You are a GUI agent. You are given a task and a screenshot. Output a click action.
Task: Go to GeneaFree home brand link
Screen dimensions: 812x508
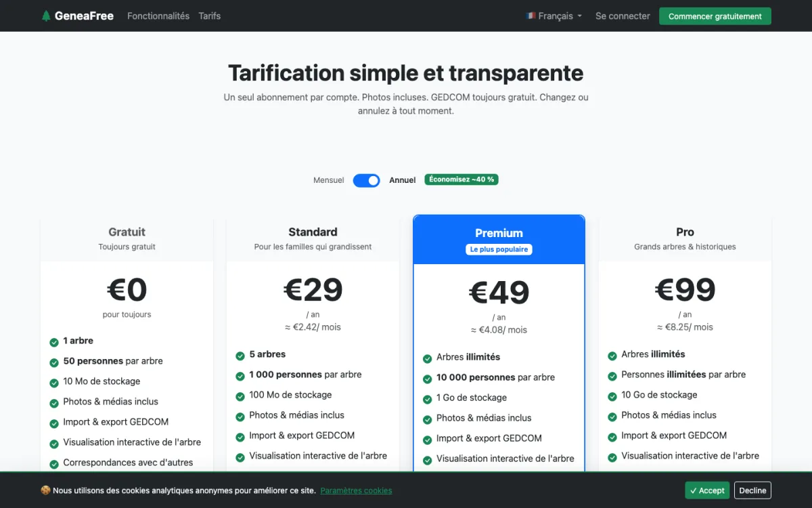77,16
